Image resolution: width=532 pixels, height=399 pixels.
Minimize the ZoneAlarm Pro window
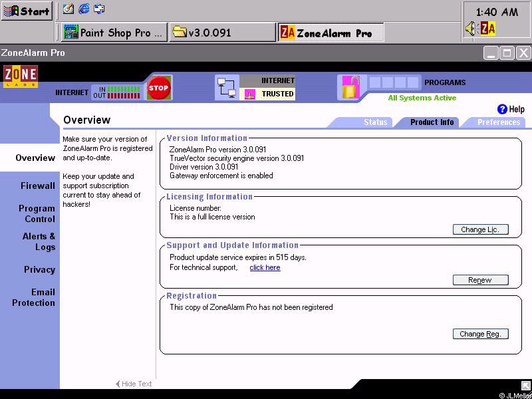(x=491, y=53)
